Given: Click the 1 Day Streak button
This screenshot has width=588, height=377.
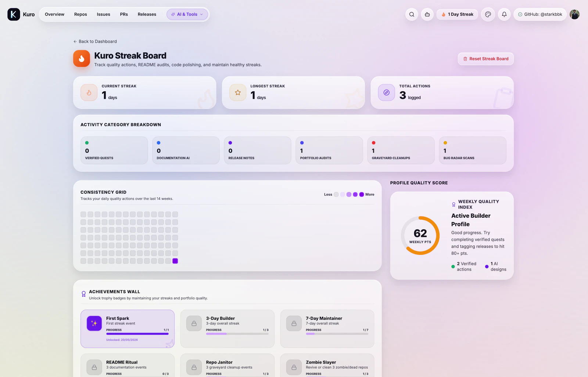Looking at the screenshot, I should [457, 14].
